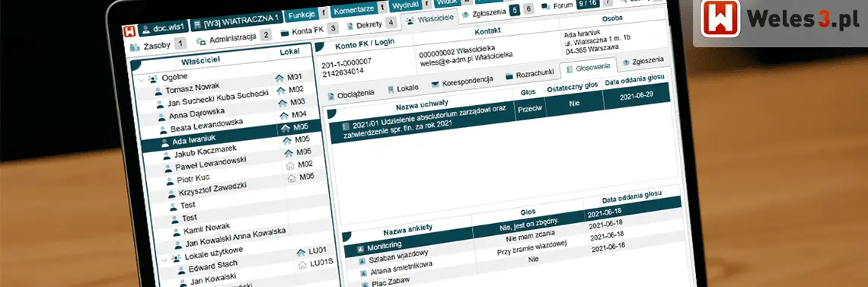The image size is (868, 287).
Task: Open the Funkcje menu
Action: [302, 14]
